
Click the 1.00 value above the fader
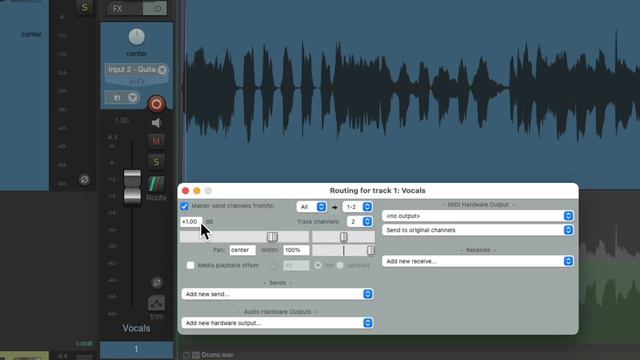pos(122,120)
